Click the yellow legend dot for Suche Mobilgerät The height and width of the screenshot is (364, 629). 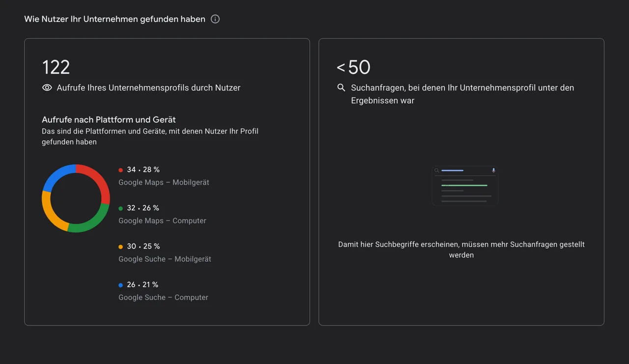click(x=121, y=247)
